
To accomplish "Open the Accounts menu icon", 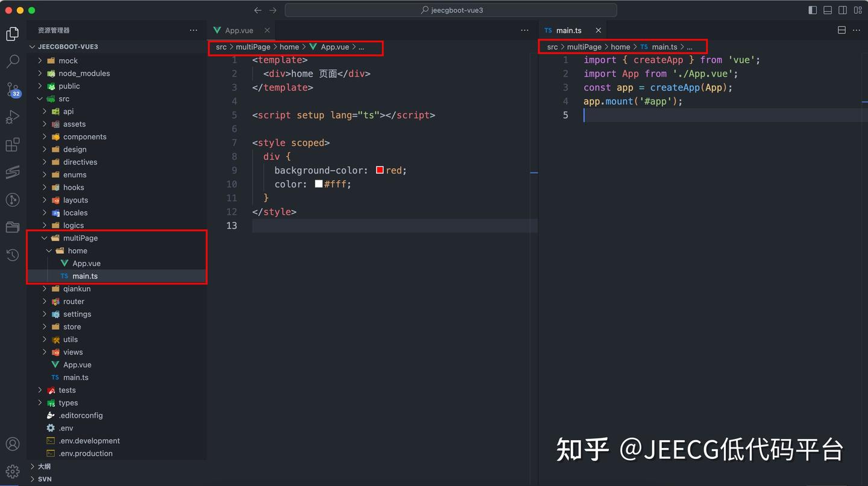I will (x=13, y=444).
